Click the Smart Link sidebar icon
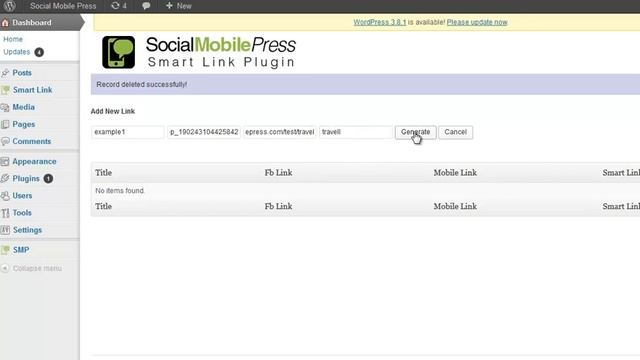640x360 pixels. 5,90
